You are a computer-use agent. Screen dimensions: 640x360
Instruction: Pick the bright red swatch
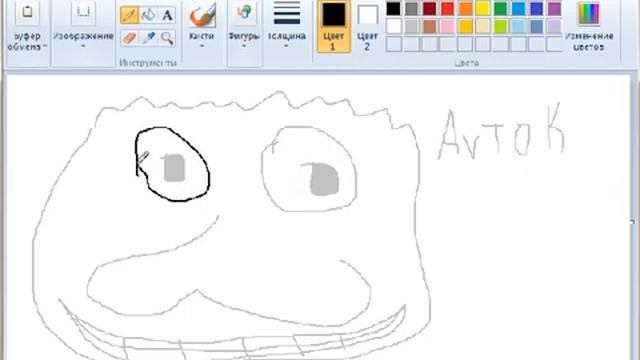coord(447,9)
